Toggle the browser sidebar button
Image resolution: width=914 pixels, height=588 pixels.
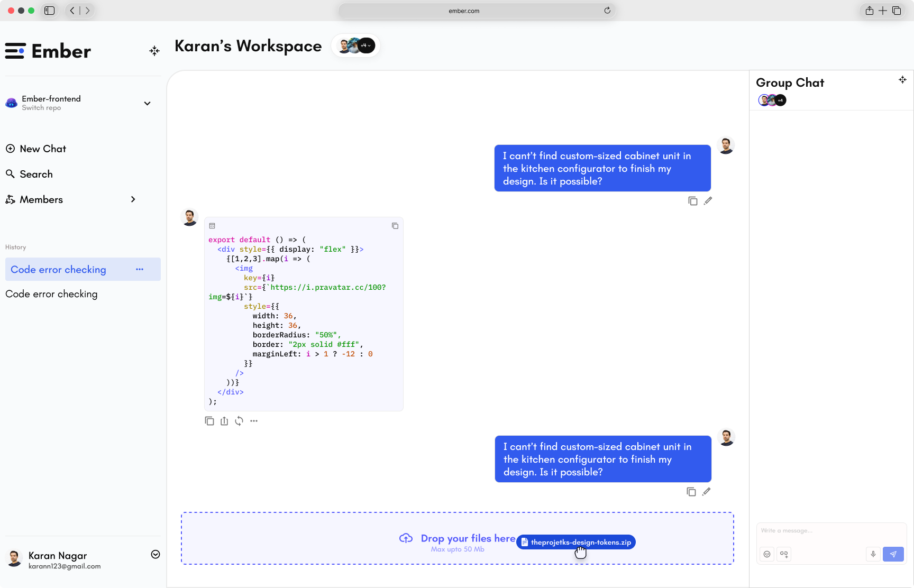(49, 11)
